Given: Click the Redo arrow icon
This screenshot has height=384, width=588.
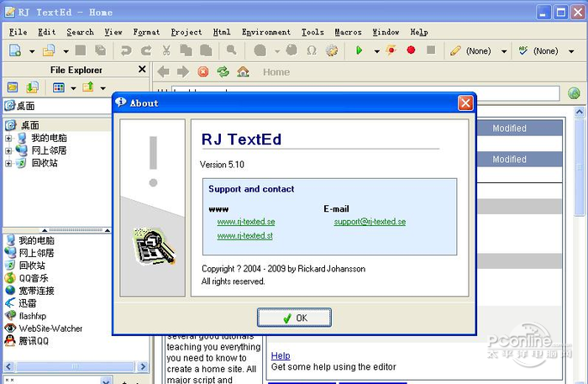Looking at the screenshot, I should (146, 50).
